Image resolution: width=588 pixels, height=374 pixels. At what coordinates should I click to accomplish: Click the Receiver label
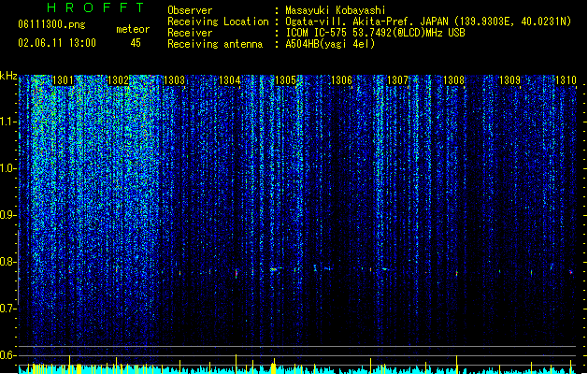pyautogui.click(x=190, y=33)
